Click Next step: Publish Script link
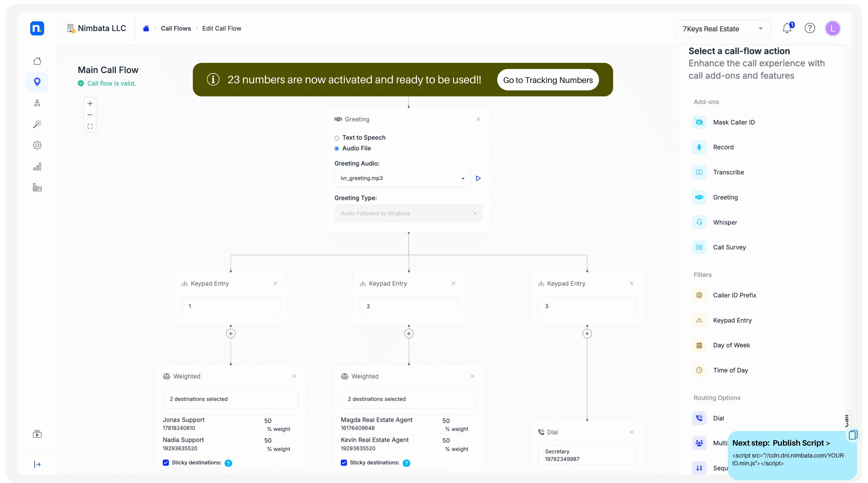 point(781,443)
